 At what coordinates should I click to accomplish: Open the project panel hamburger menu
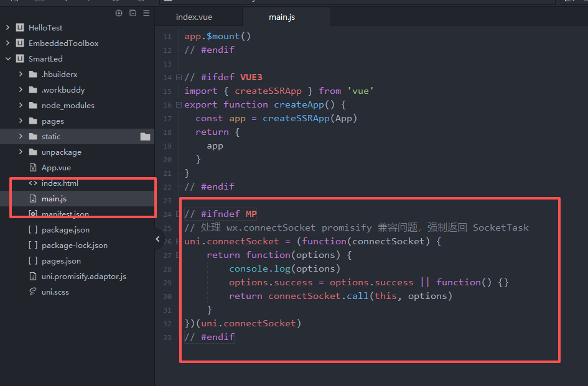(146, 13)
